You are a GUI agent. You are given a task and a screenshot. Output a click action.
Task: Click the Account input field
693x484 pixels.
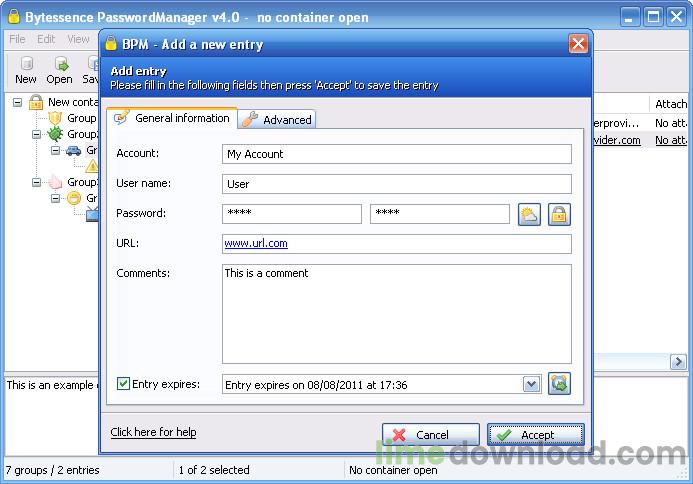point(396,154)
